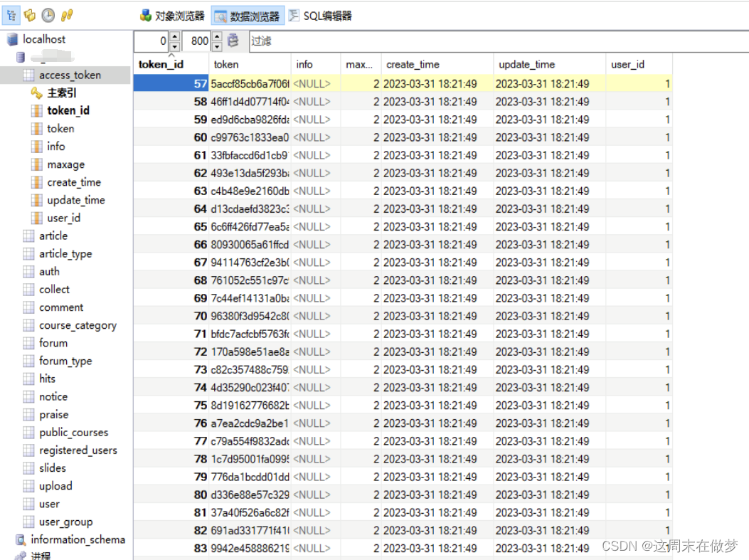Click the yellow keys icon in the toolbar
The width and height of the screenshot is (749, 560).
pos(67,15)
